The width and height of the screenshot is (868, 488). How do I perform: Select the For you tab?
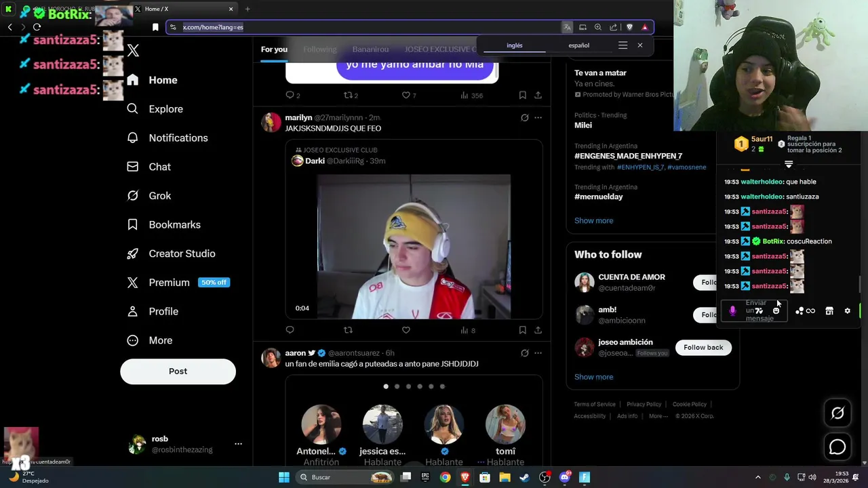click(x=274, y=49)
